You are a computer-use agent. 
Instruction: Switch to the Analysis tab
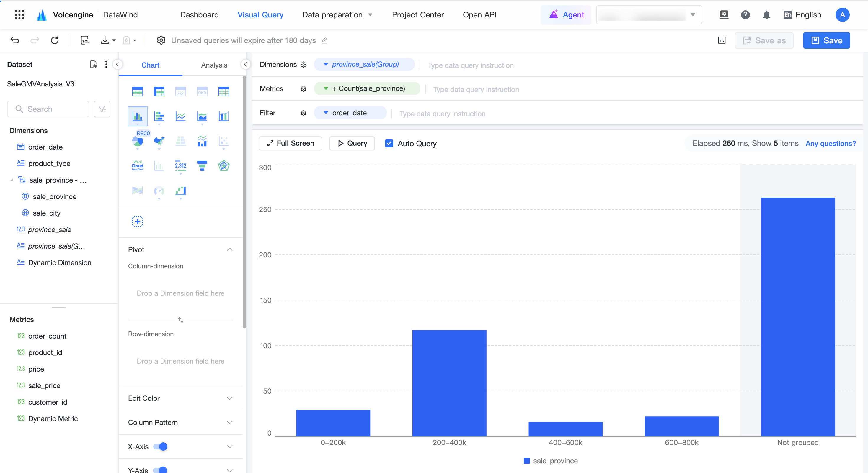tap(214, 65)
